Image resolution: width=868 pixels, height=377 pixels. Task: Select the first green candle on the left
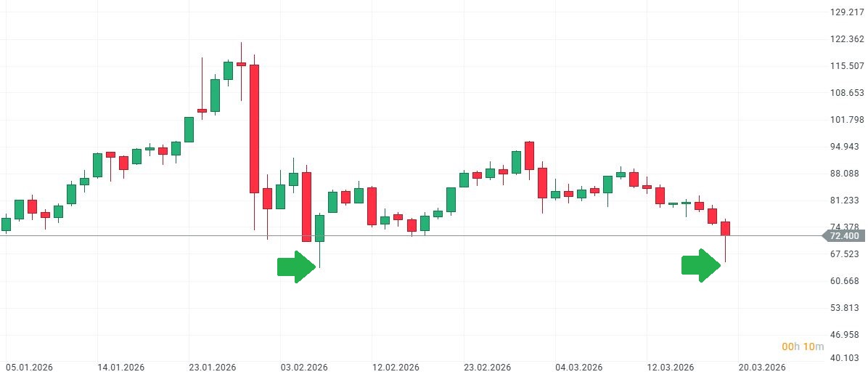[x=7, y=224]
